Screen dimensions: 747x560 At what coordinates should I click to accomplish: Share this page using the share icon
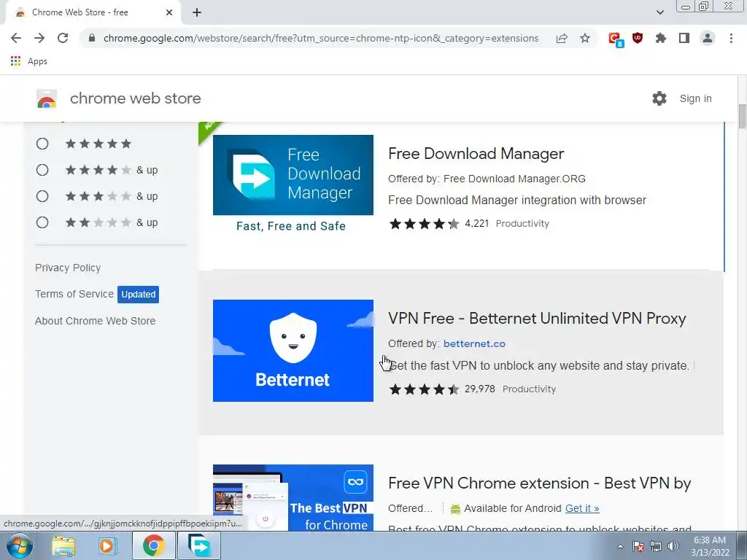click(562, 38)
